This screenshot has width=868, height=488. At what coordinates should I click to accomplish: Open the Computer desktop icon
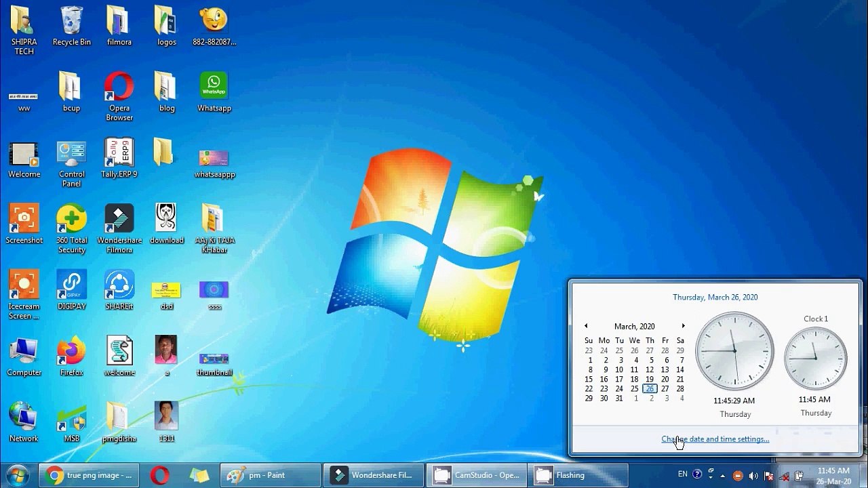coord(24,357)
